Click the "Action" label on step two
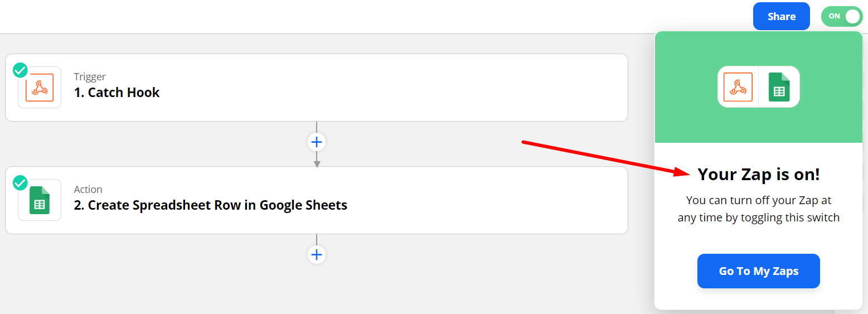 pyautogui.click(x=88, y=190)
